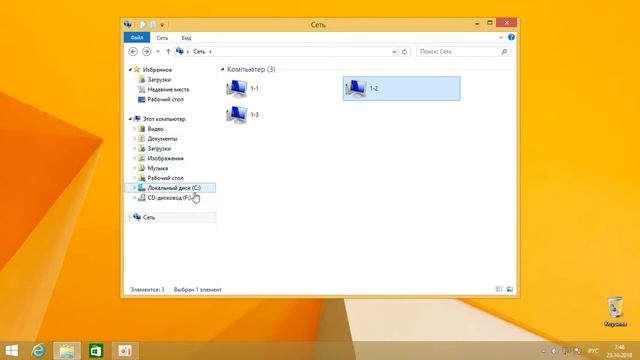The width and height of the screenshot is (640, 360).
Task: Open Недавние места in favorites
Action: 168,89
